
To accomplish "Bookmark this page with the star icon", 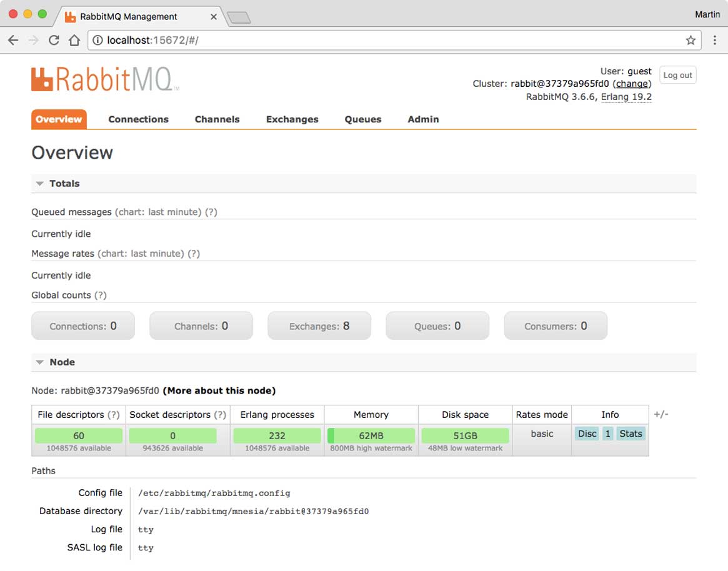I will point(691,41).
